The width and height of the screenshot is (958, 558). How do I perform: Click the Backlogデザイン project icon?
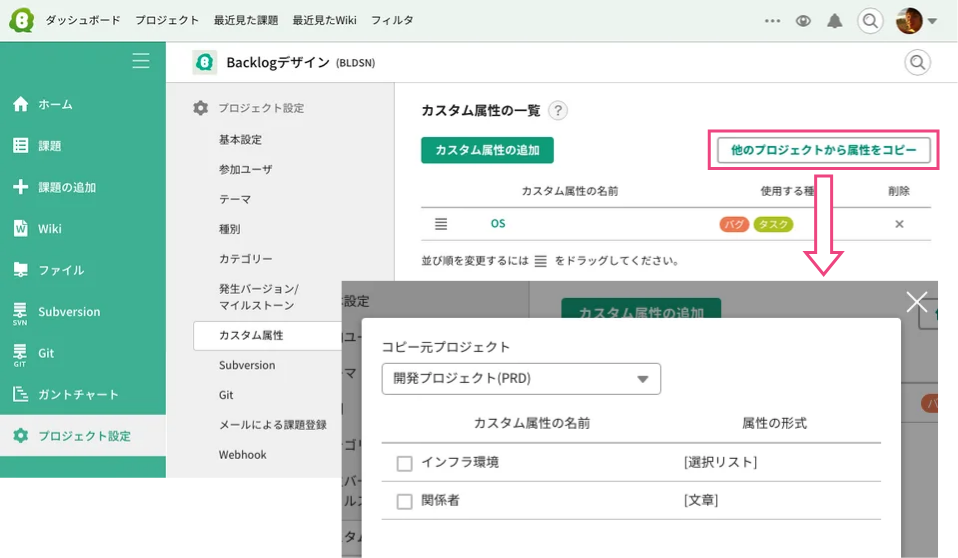click(205, 62)
